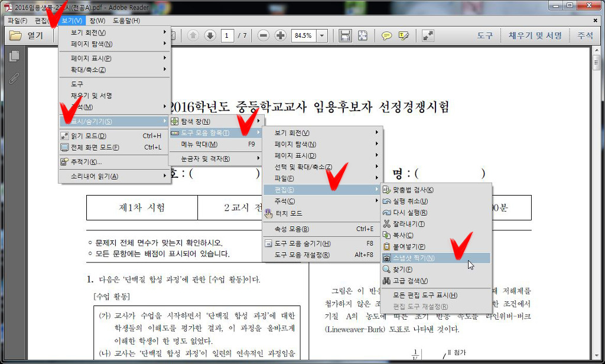Open the File (파일) menu

(18, 21)
